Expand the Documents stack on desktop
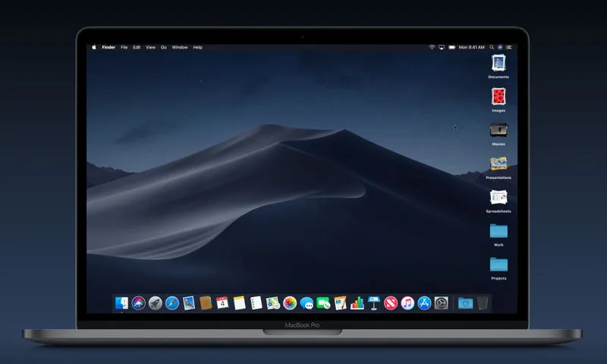Image resolution: width=607 pixels, height=364 pixels. coord(498,63)
